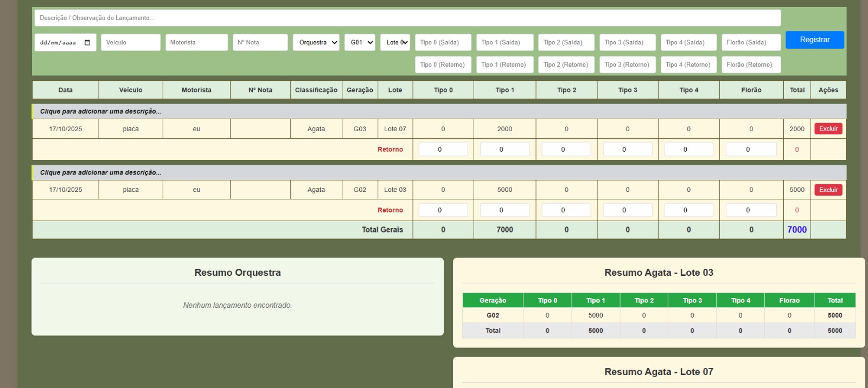The image size is (868, 388).
Task: Click the Tipo 3 (Retorno) field
Action: click(628, 64)
